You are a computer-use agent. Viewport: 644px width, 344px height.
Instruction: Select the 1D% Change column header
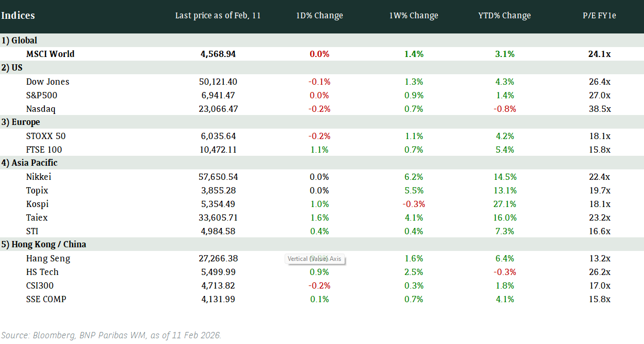pos(319,16)
